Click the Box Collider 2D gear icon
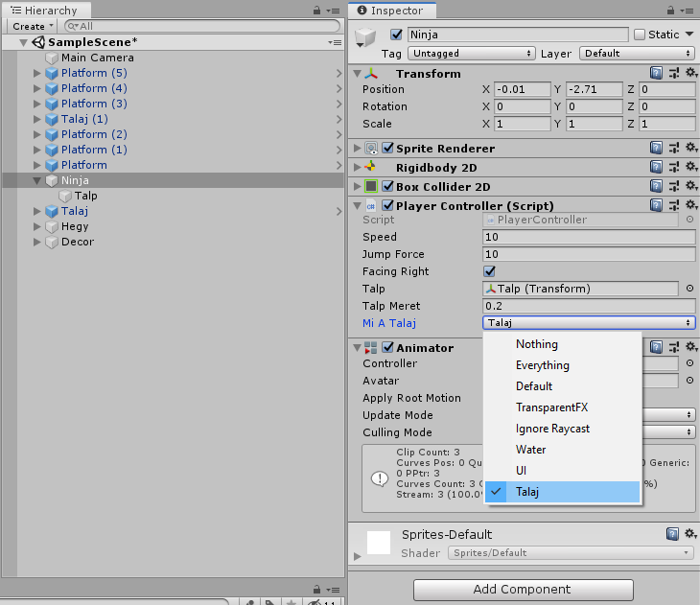Screen dimensions: 700x605 tap(688, 186)
